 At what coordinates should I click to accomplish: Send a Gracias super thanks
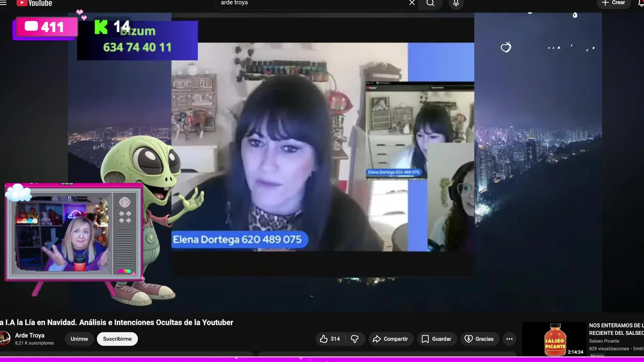tap(479, 339)
